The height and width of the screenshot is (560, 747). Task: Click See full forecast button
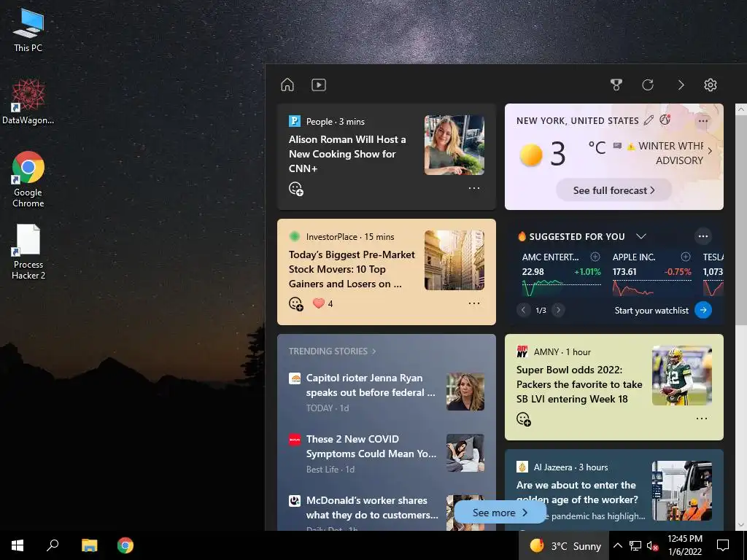(x=614, y=190)
